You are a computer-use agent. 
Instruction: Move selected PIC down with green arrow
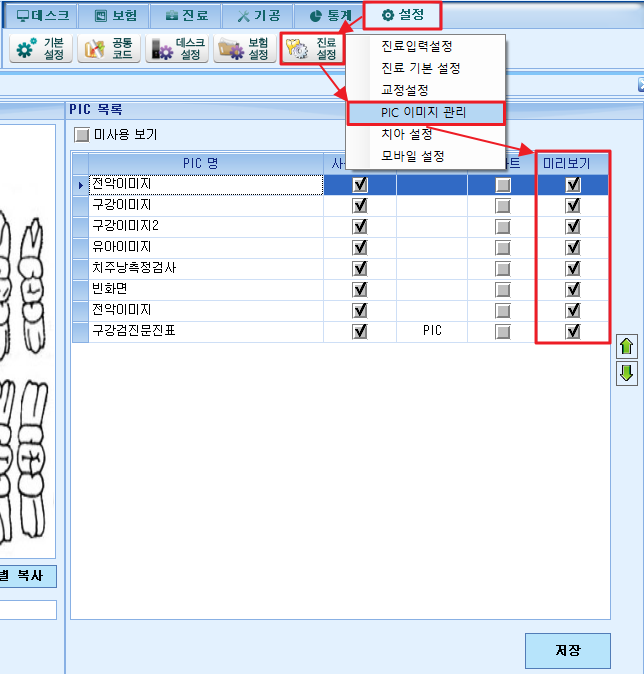click(x=626, y=374)
